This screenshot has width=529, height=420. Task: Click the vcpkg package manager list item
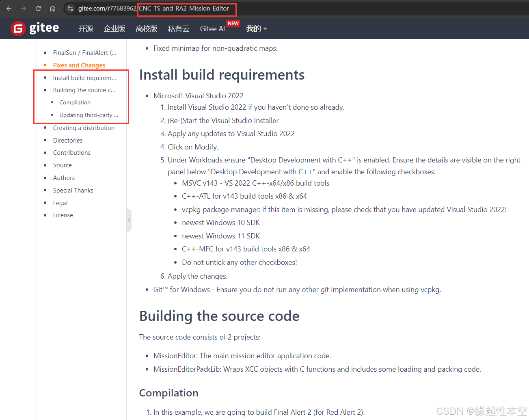(x=344, y=210)
